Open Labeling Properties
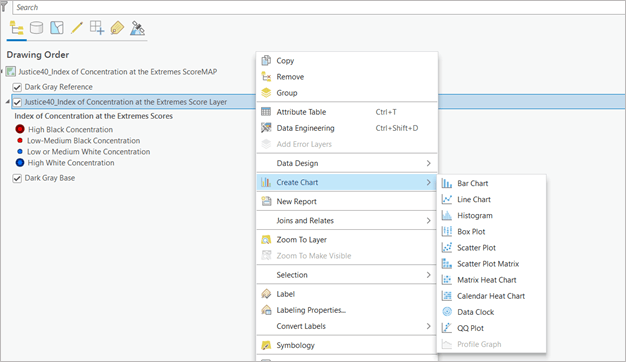 tap(347, 310)
